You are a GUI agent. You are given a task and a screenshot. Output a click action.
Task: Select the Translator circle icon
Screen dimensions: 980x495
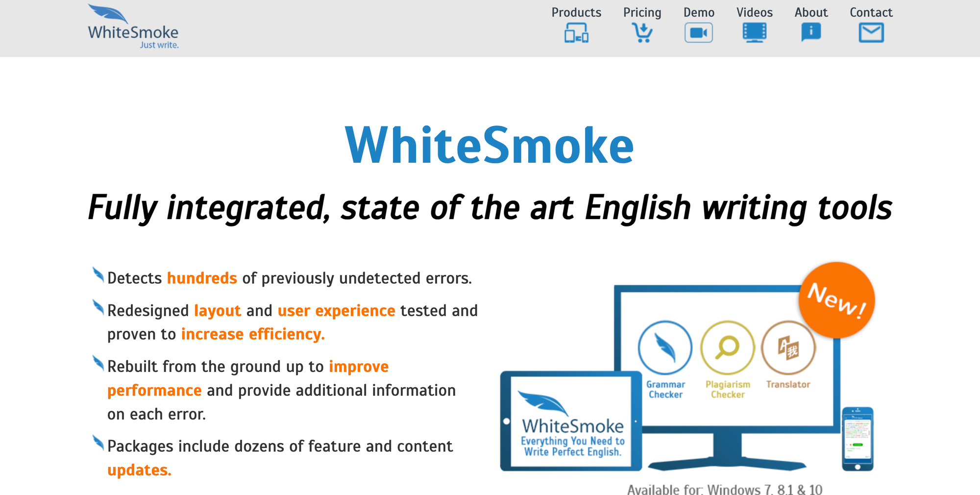pyautogui.click(x=788, y=348)
